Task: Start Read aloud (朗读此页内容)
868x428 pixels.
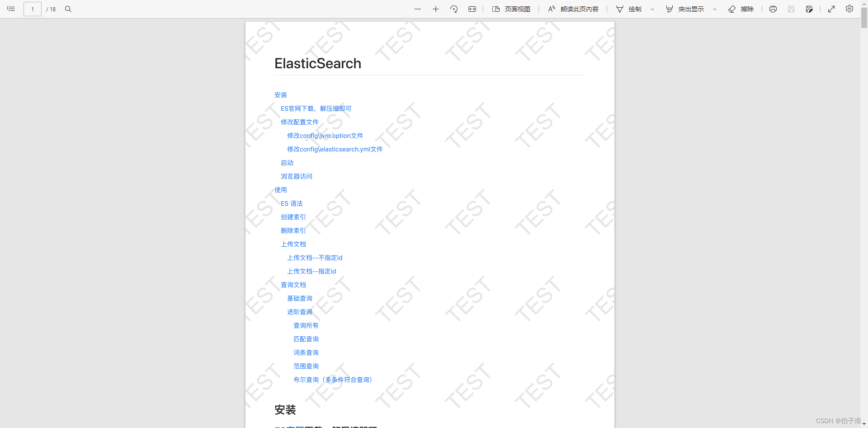Action: 573,9
